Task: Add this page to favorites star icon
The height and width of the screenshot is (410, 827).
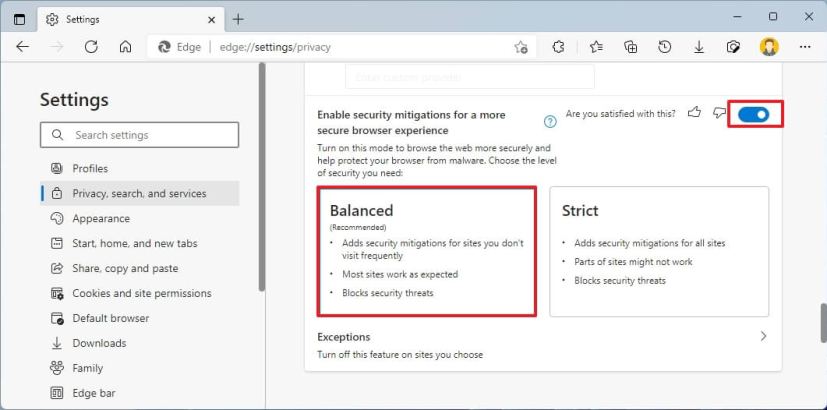Action: (521, 47)
